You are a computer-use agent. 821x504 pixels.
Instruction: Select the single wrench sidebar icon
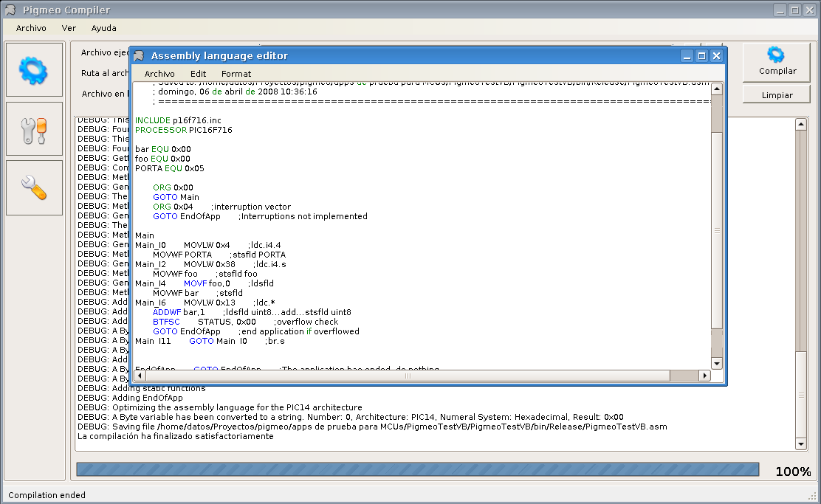34,188
